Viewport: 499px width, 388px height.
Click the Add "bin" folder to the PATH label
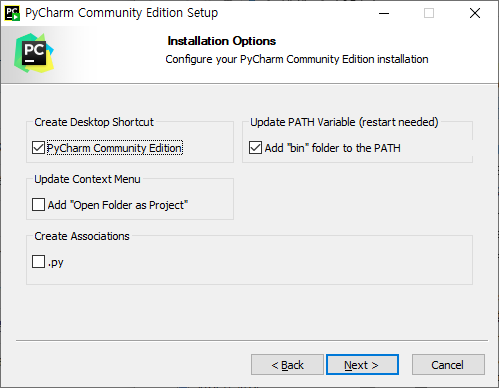[x=332, y=148]
